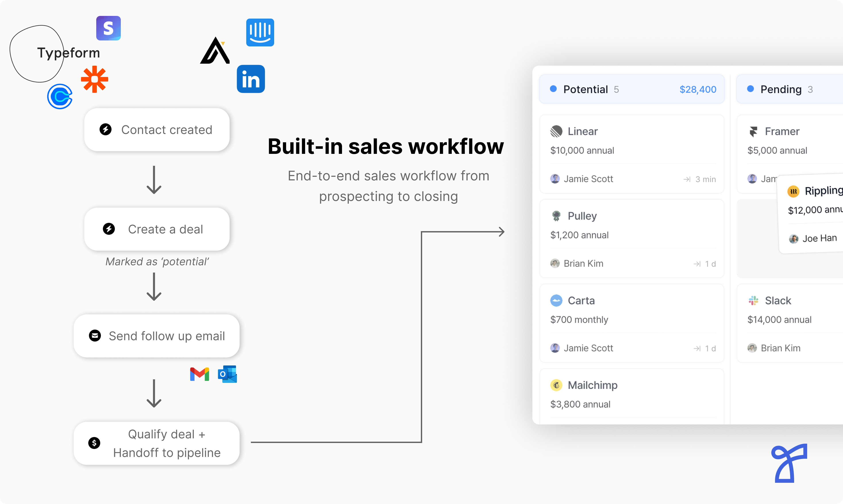843x504 pixels.
Task: Select Qualify deal handoff step
Action: pos(157,443)
